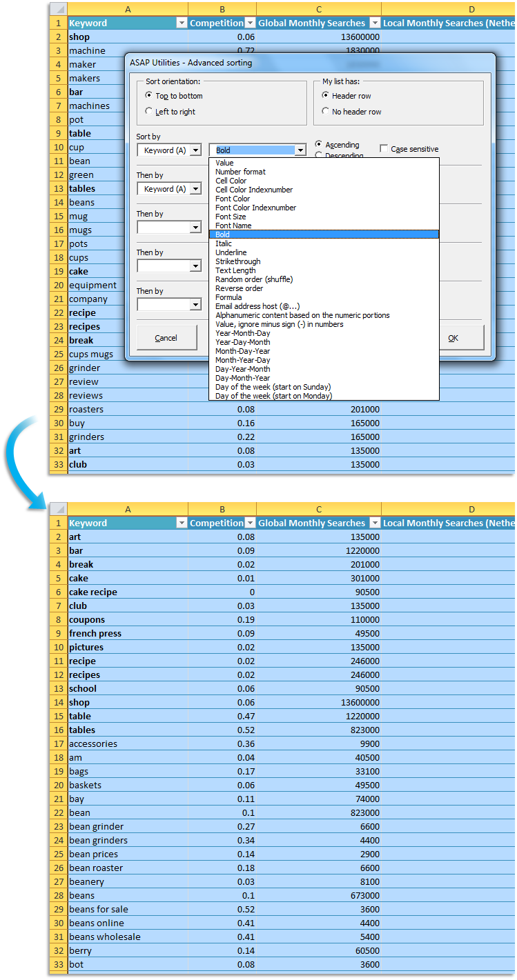Viewport: 517px width, 980px height.
Task: Open the first Then by Keyword (A) dropdown
Action: coord(196,188)
